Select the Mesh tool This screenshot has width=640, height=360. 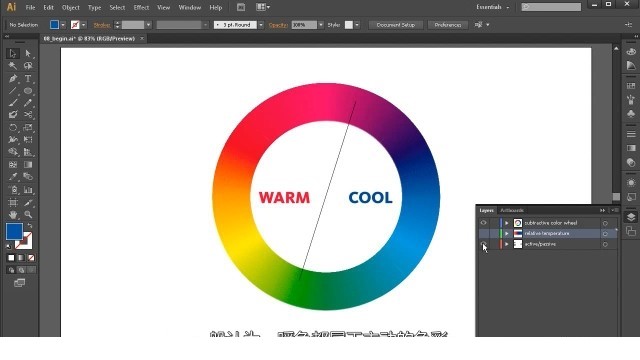(13, 164)
